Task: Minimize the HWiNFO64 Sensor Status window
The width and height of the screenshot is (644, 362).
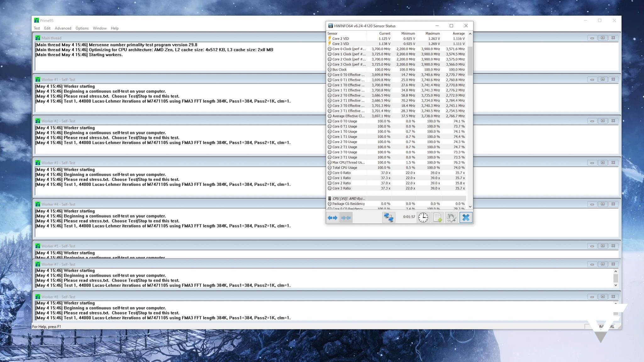Action: 437,26
